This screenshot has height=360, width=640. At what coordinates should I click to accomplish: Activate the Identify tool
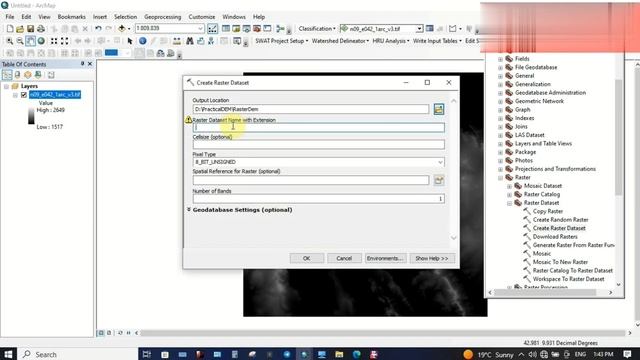[142, 41]
